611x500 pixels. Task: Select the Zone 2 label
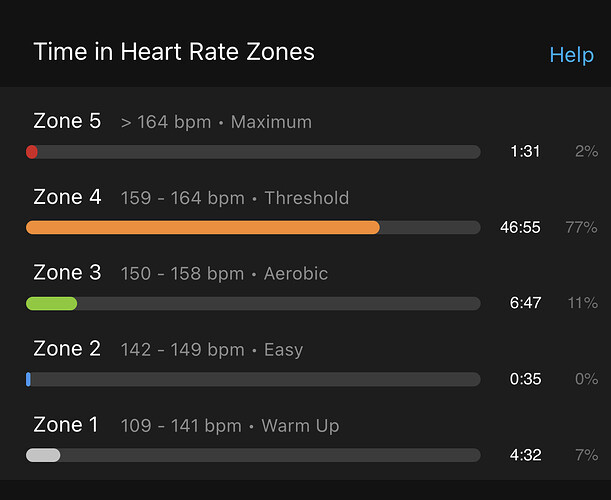coord(67,348)
